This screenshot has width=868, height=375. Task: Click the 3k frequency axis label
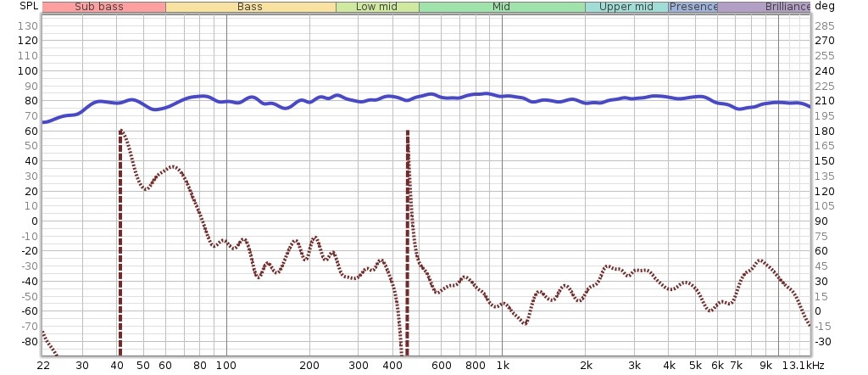(x=634, y=366)
